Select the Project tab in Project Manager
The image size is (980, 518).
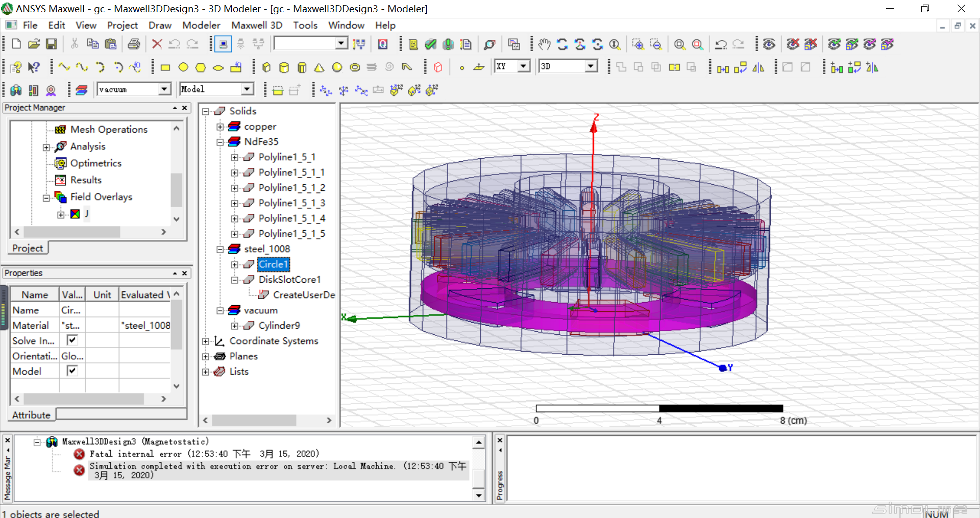coord(28,248)
